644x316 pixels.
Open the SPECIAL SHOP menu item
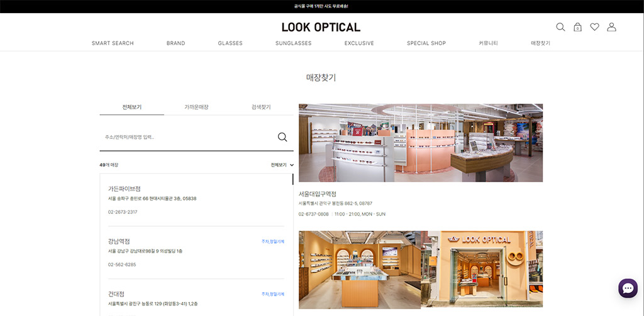tap(426, 43)
